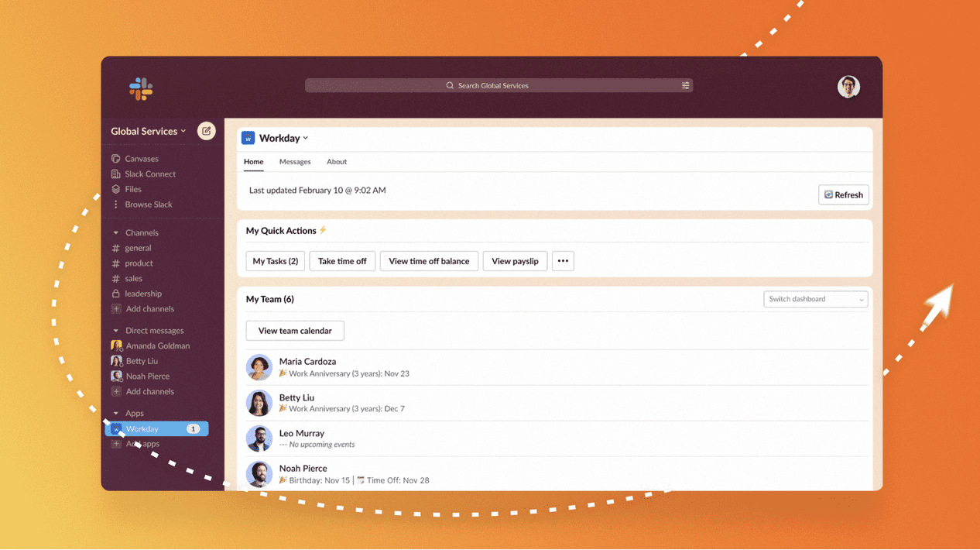Click the Refresh button
Screen dimensions: 980x550
coord(844,195)
